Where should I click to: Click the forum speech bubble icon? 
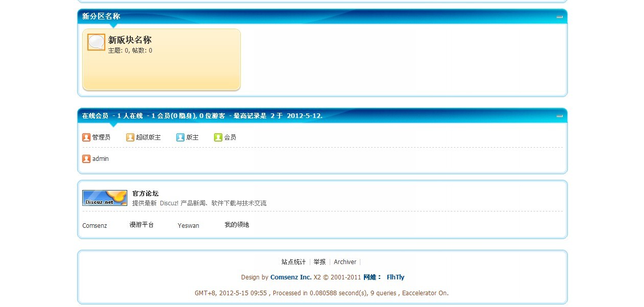(x=96, y=42)
